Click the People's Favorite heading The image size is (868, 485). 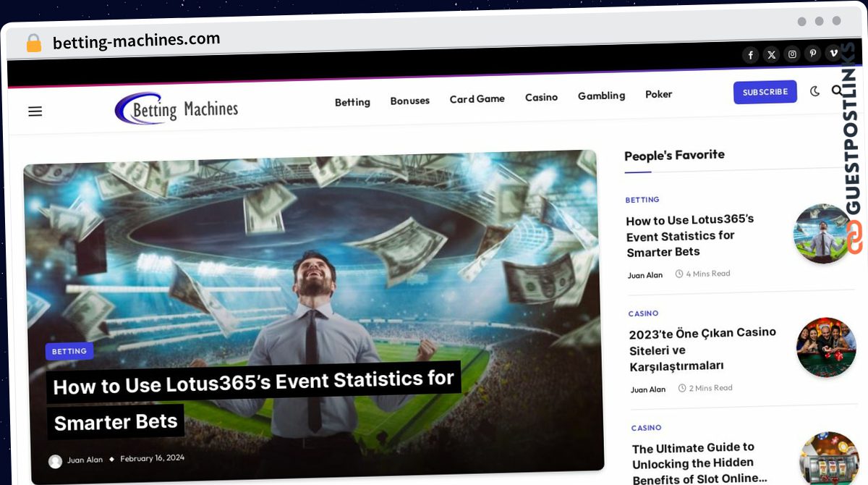[674, 155]
